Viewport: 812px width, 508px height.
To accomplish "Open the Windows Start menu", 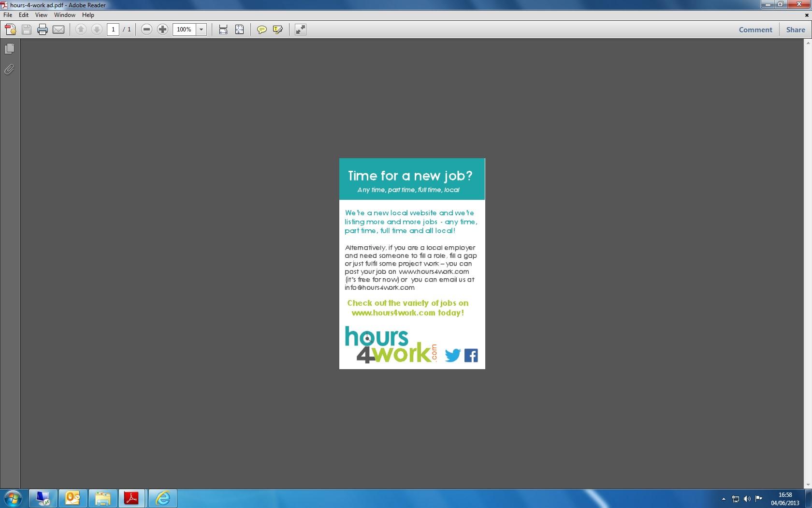I will click(13, 498).
